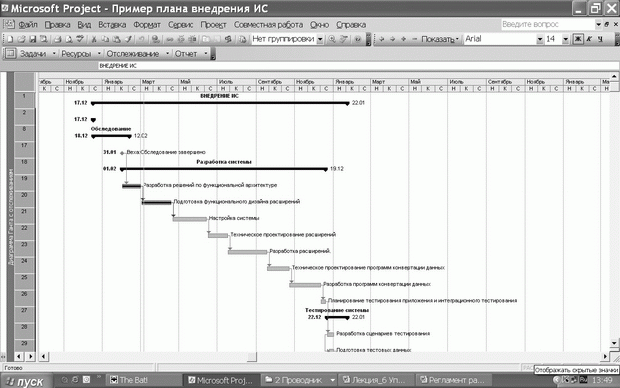Click in the Введите вопрос help field
This screenshot has width=620, height=388.
pos(548,25)
